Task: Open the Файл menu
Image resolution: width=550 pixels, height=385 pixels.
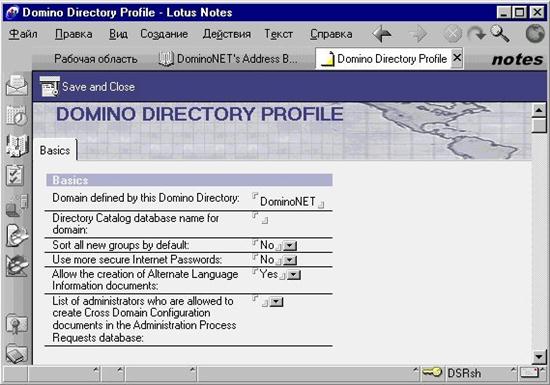Action: tap(23, 34)
